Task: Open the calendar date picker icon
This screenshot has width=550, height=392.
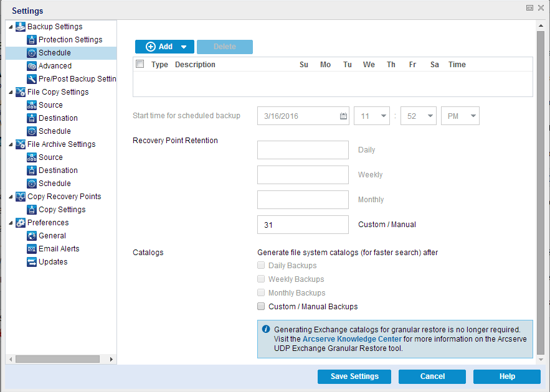Action: point(343,116)
